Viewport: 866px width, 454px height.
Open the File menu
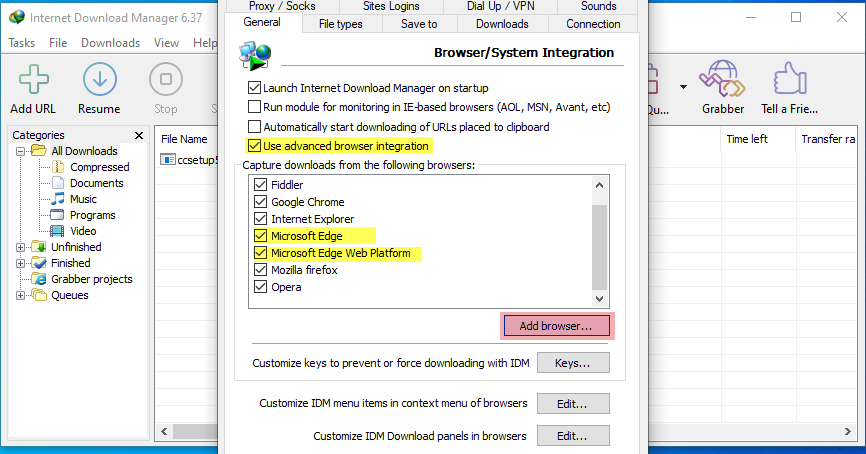click(x=58, y=43)
